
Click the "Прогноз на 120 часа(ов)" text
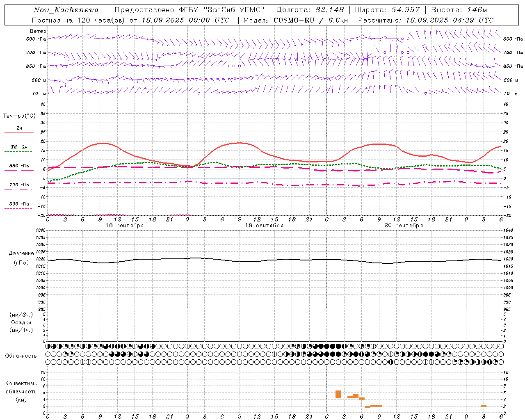pyautogui.click(x=79, y=20)
